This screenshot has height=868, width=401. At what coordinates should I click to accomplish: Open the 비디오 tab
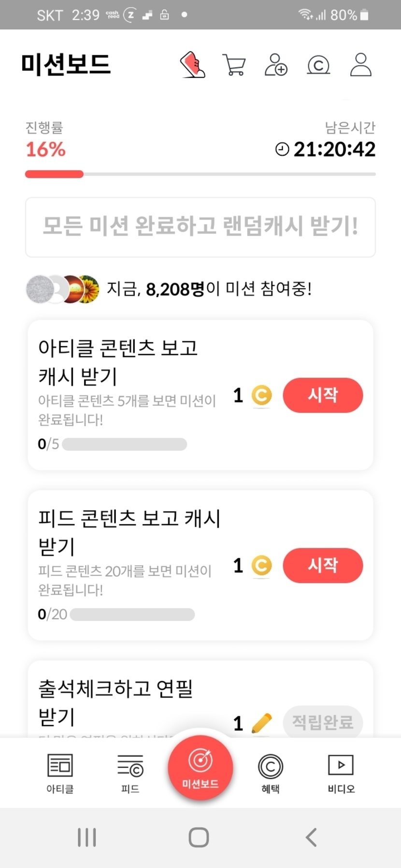[x=341, y=772]
